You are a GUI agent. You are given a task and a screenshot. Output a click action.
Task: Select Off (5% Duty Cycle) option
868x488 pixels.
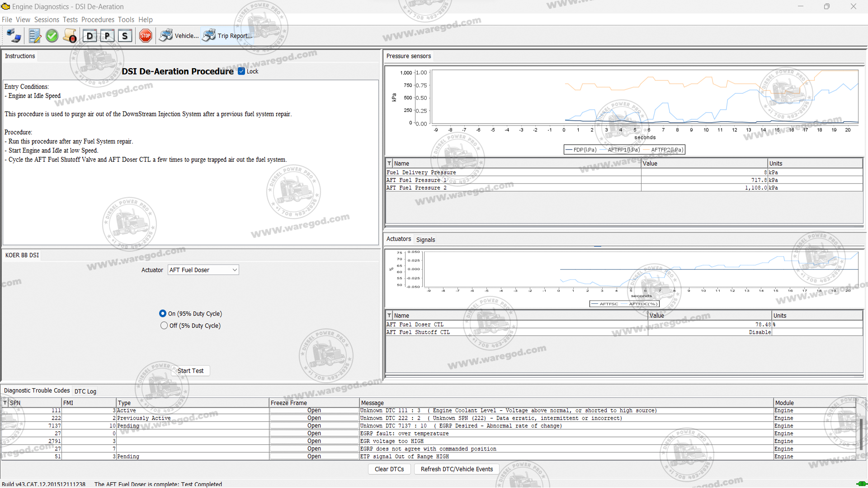(x=164, y=326)
